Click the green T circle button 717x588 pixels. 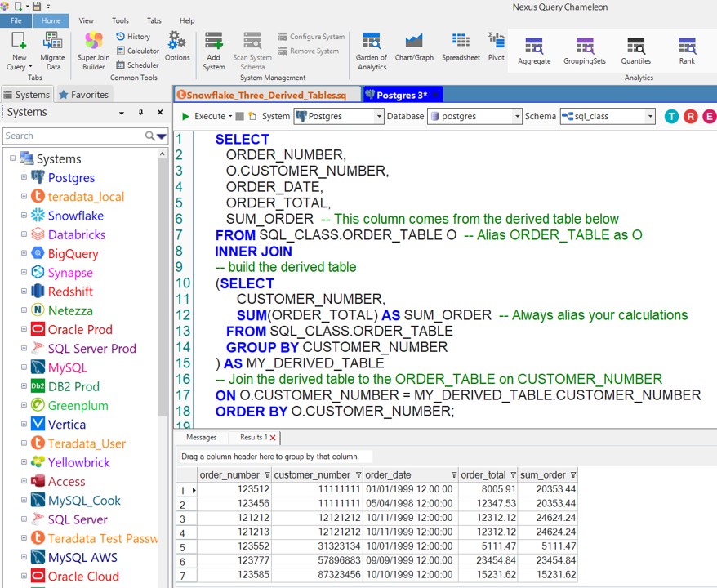click(671, 117)
